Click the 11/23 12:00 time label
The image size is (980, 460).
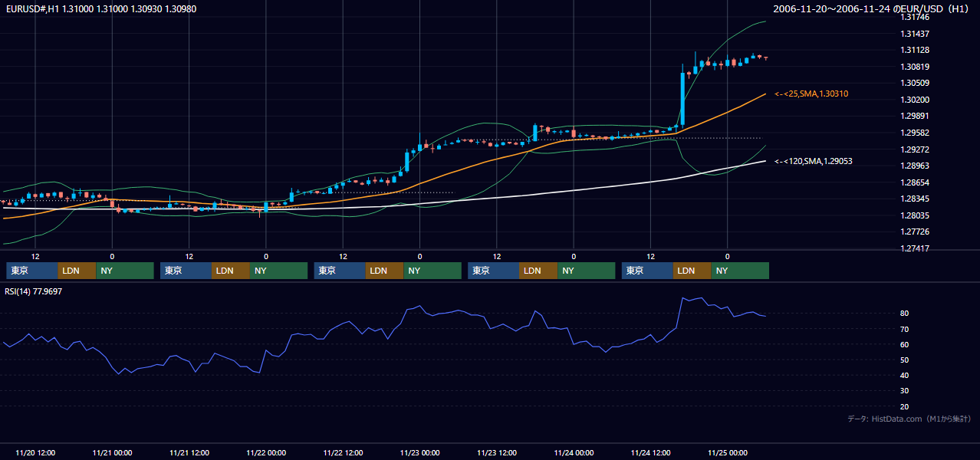coord(497,452)
